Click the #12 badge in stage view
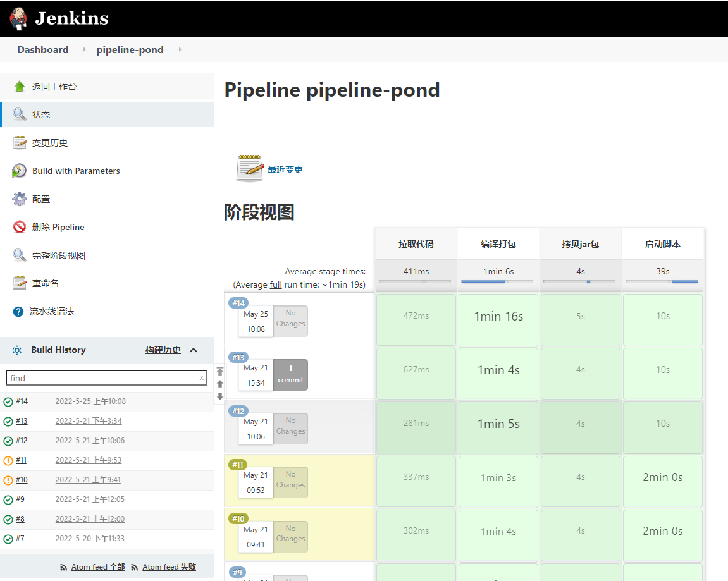 click(x=238, y=411)
